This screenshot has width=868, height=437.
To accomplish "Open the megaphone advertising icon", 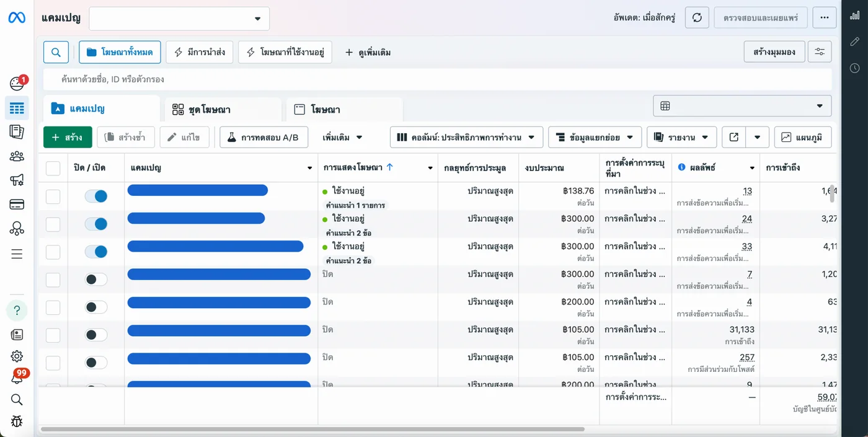I will 17,180.
